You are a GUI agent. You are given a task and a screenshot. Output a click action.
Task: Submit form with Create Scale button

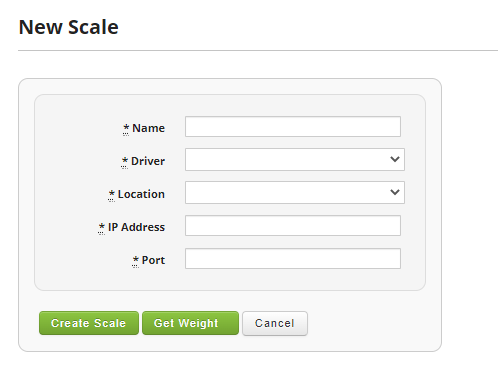[89, 323]
